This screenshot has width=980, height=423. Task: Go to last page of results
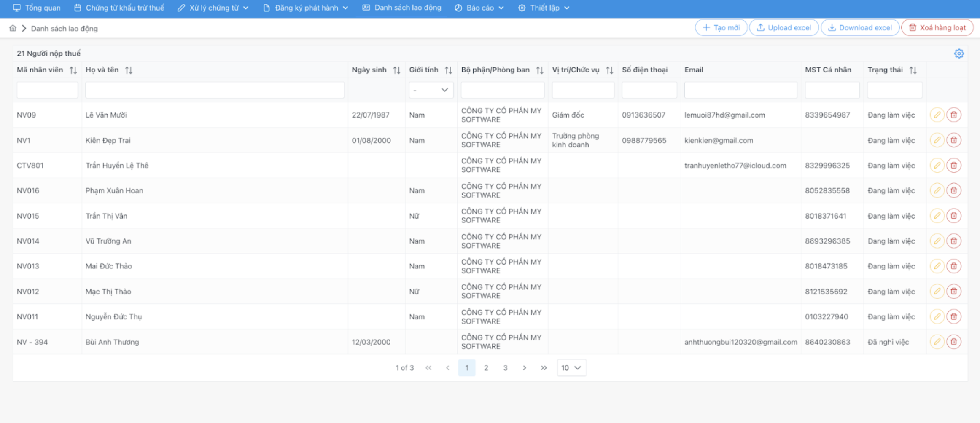[544, 368]
